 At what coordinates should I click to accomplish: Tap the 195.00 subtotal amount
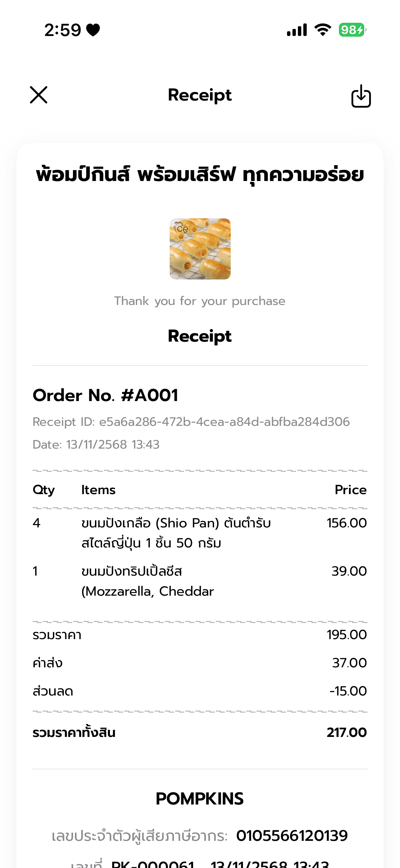[x=347, y=635]
